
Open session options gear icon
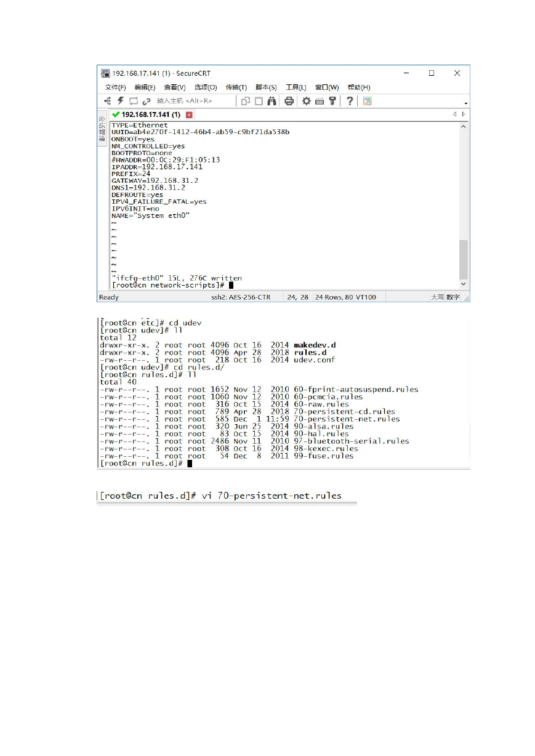point(306,101)
